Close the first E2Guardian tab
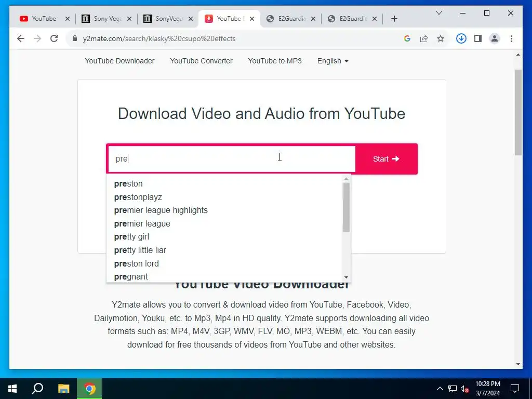Viewport: 532px width, 399px height. tap(313, 19)
